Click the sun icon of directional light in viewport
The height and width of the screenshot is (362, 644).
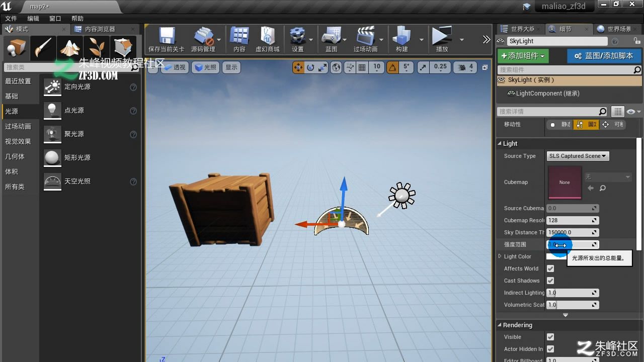point(401,196)
